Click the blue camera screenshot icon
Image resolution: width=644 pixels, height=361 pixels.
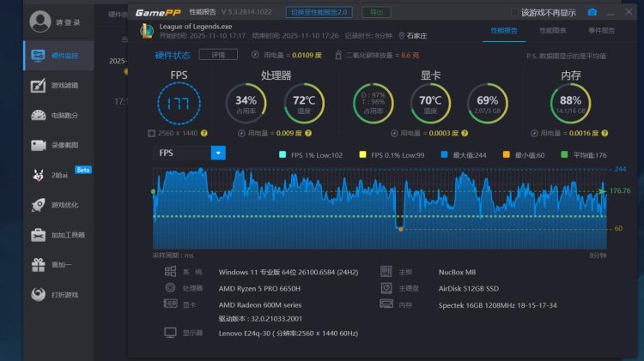[x=592, y=12]
